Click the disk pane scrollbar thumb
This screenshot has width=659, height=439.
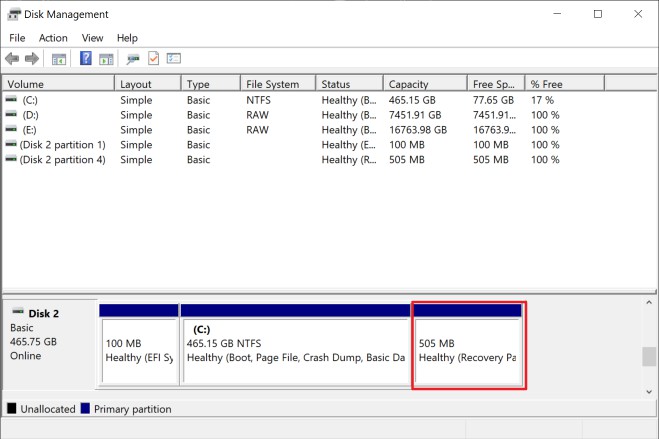(x=649, y=357)
